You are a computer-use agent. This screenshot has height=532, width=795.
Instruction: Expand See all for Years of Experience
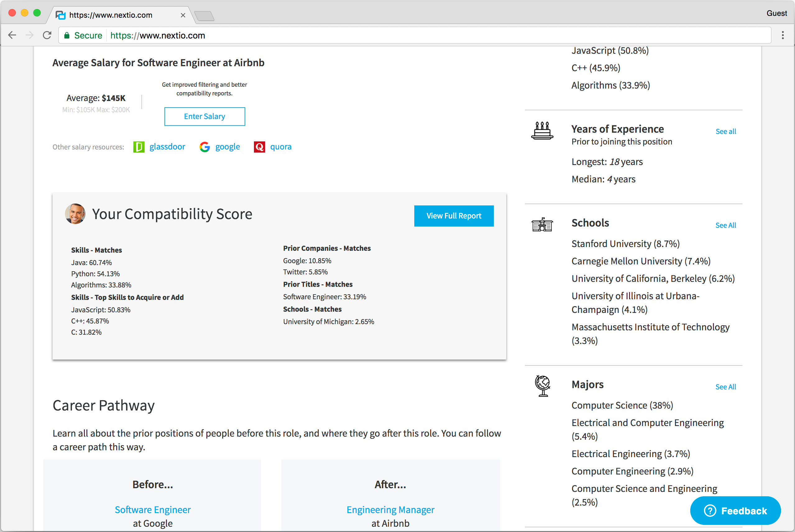click(725, 131)
